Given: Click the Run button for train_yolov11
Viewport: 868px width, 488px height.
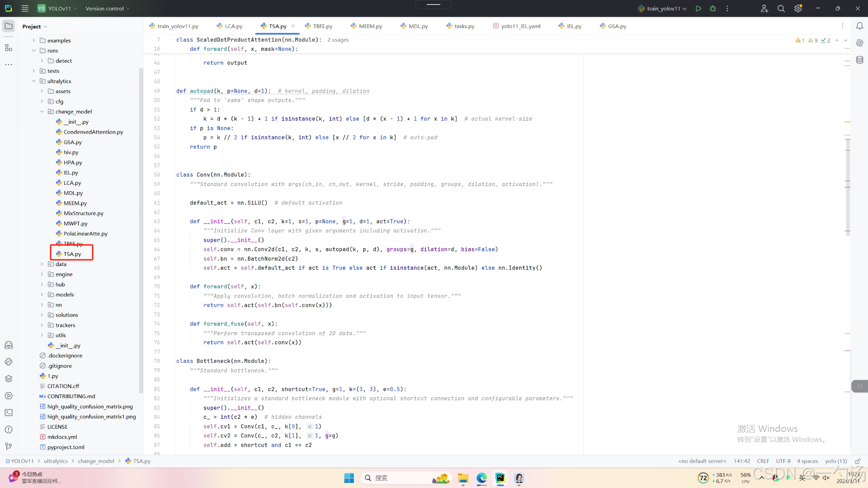Looking at the screenshot, I should pyautogui.click(x=698, y=9).
